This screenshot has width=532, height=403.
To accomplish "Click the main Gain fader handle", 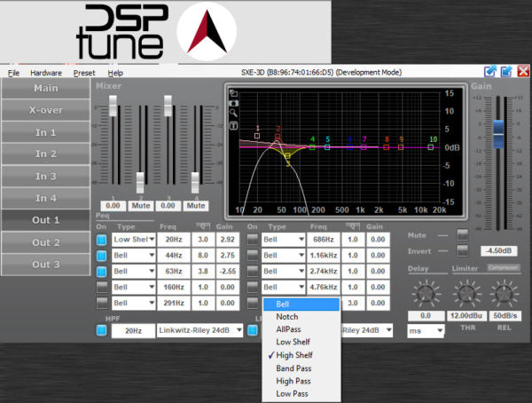I will click(x=498, y=130).
